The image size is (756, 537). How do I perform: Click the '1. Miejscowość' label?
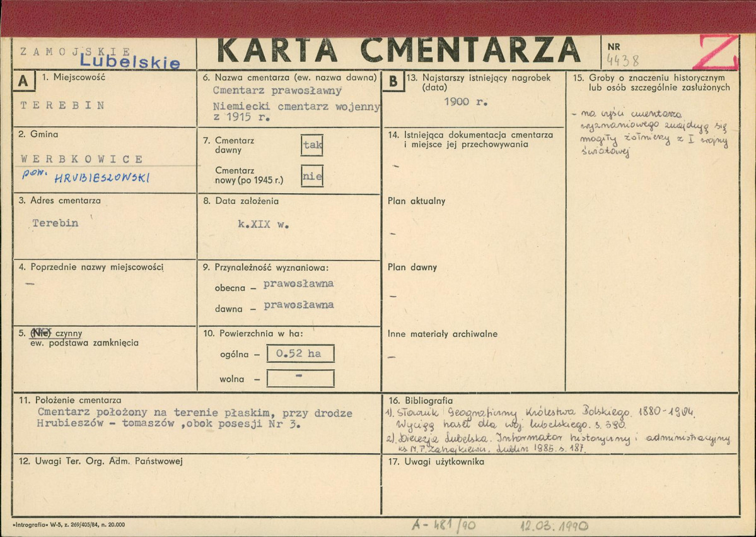coord(73,77)
